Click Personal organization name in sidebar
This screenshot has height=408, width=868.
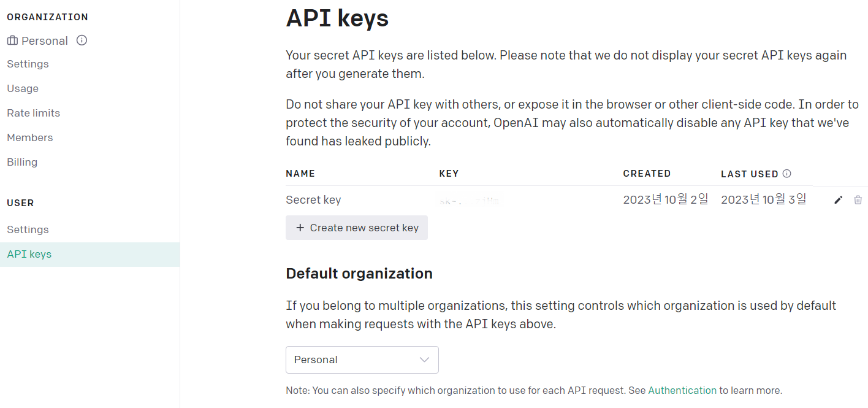(x=45, y=41)
